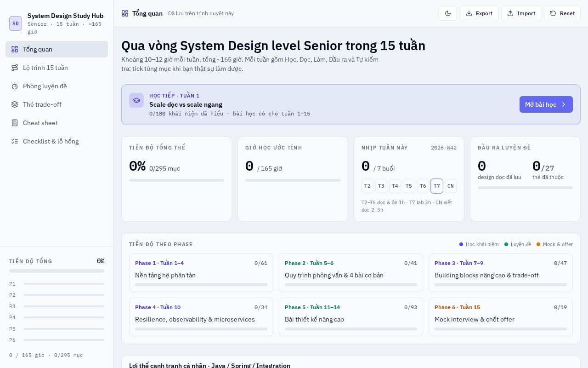
Task: Click the graduation cap icon in the Học tiếp banner
Action: click(136, 100)
